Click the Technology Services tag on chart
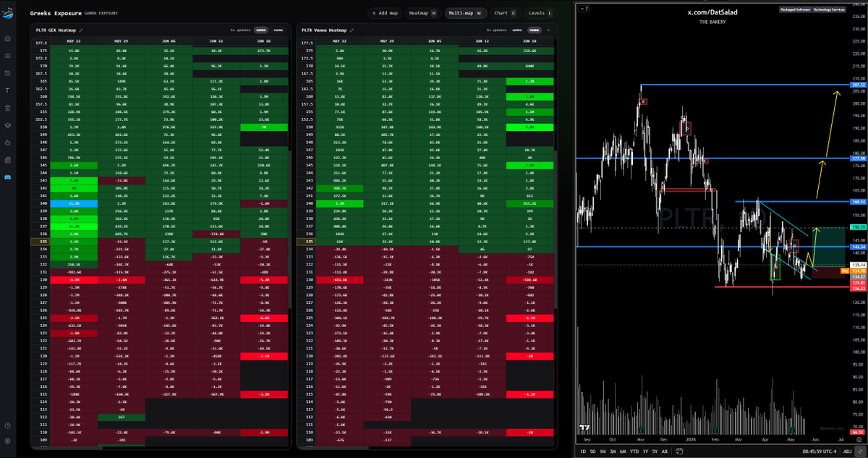868x458 pixels. [x=828, y=9]
